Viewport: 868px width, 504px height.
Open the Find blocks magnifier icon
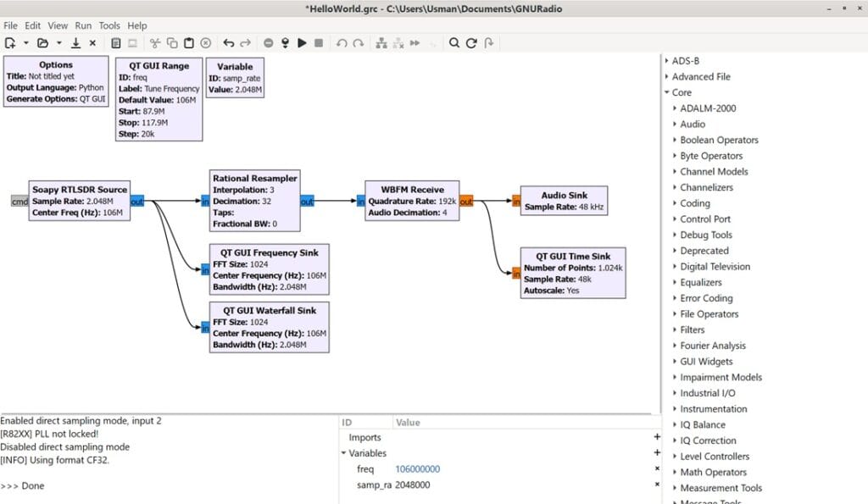[x=454, y=42]
